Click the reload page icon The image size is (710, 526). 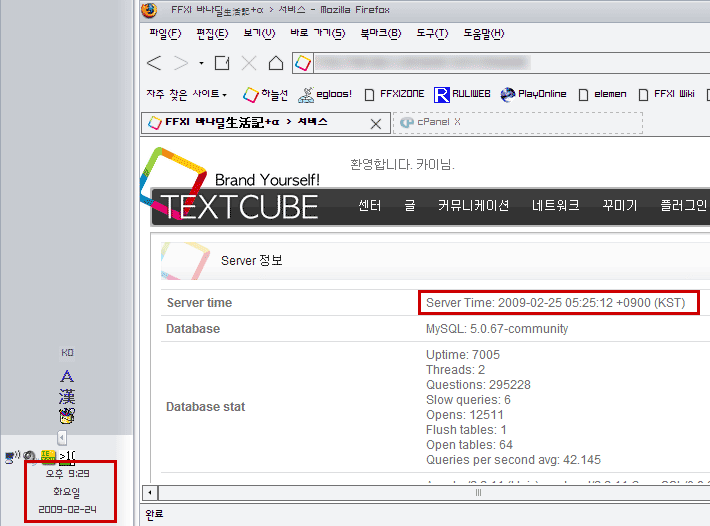(x=222, y=63)
